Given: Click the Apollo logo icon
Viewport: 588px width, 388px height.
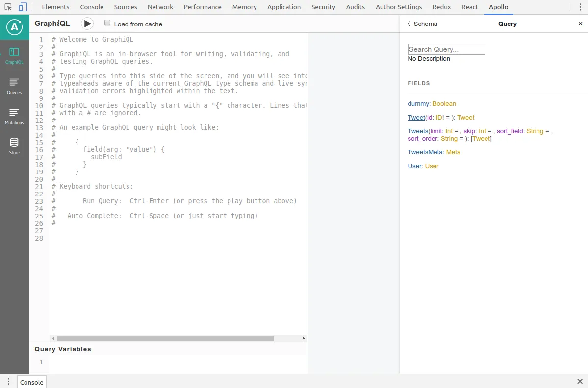Looking at the screenshot, I should [x=14, y=28].
